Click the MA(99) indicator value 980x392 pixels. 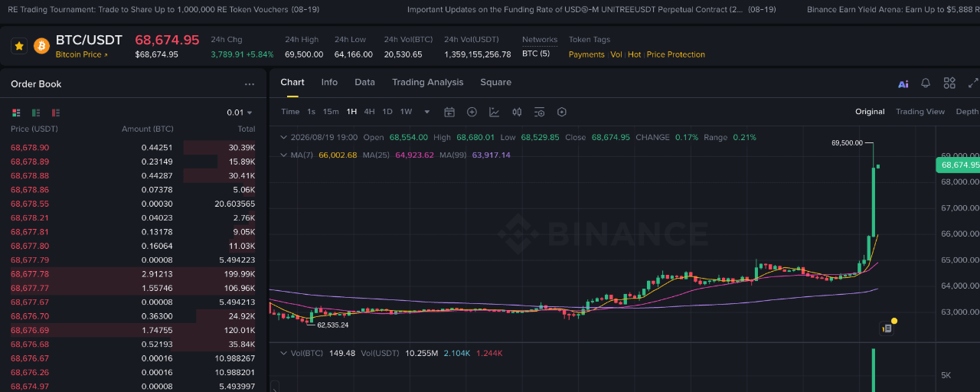click(x=492, y=155)
